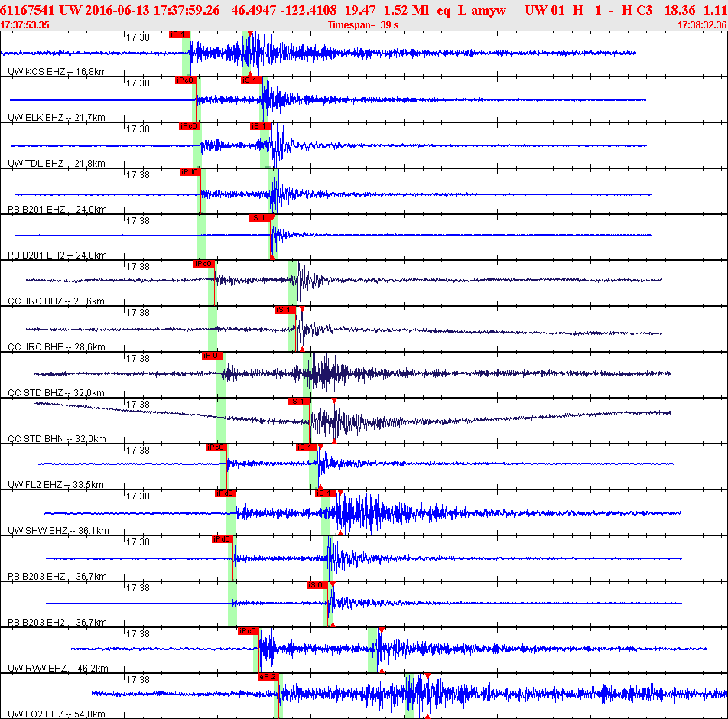Click the start time 17:37:53.35 label
This screenshot has width=728, height=719.
(25, 25)
